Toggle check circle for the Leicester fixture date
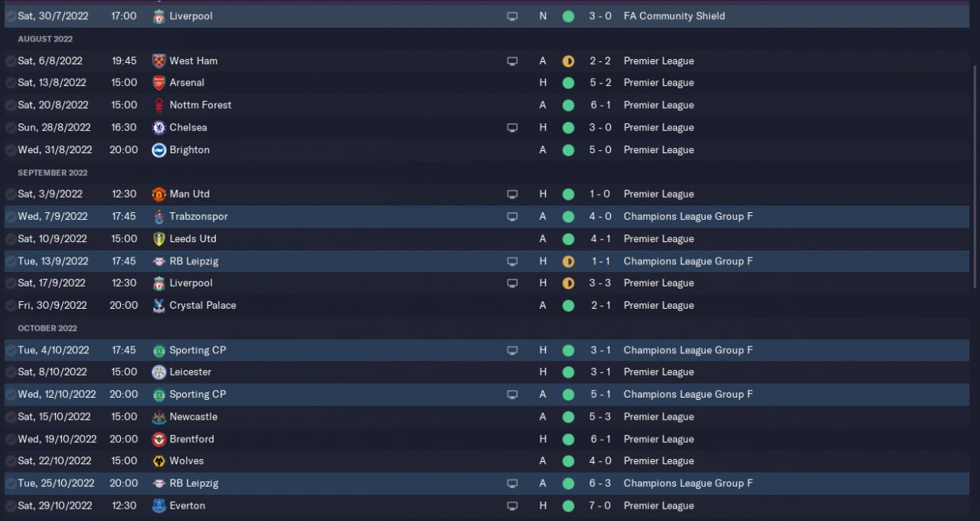The image size is (980, 521). coord(11,372)
